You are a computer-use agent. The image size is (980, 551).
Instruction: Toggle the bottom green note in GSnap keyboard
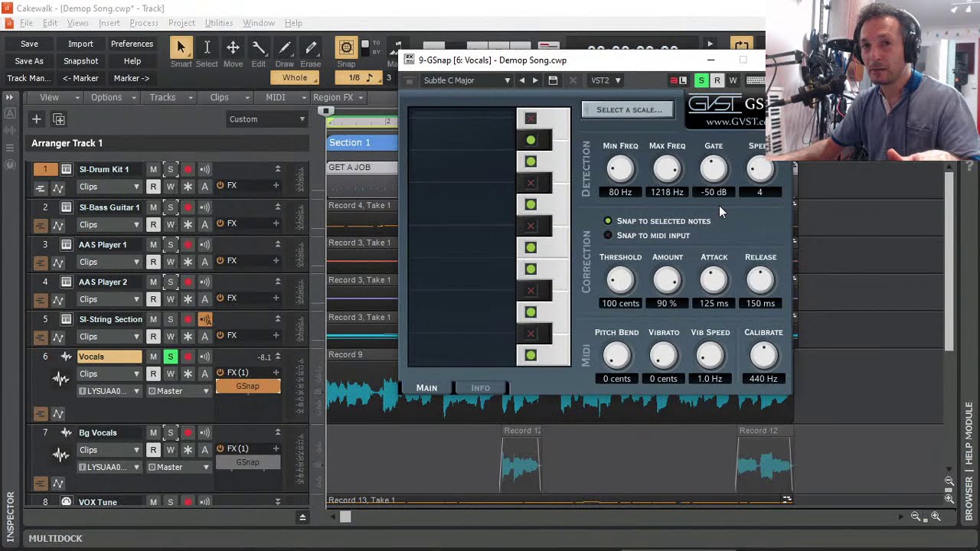(531, 355)
